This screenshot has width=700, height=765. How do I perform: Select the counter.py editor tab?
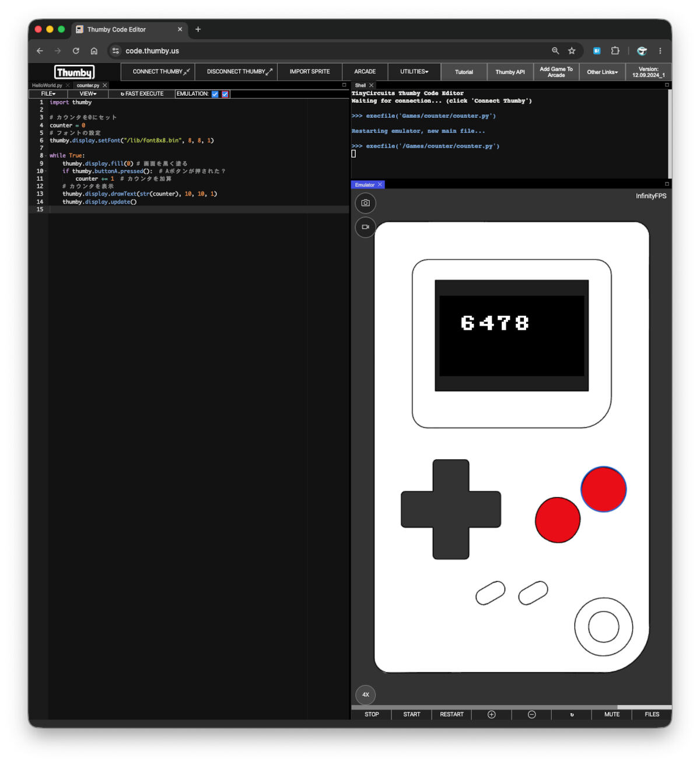(88, 85)
